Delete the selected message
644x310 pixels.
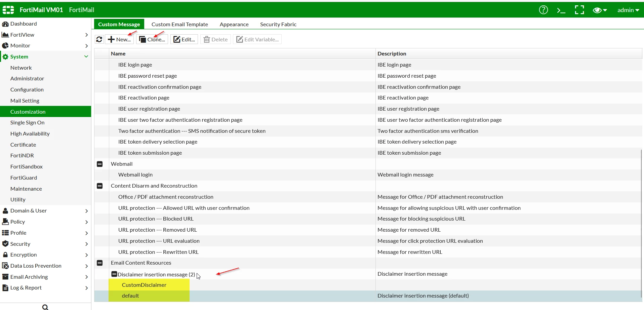[216, 39]
